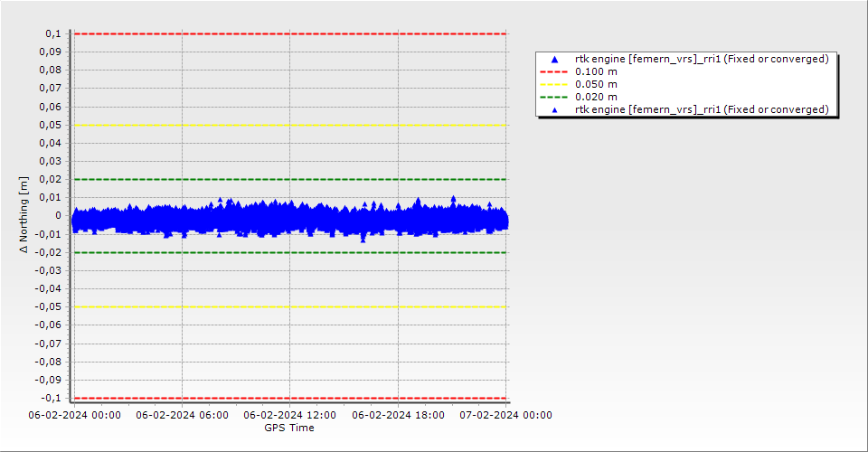
Task: Click the "0,05" y-axis tick label
Action: [50, 125]
